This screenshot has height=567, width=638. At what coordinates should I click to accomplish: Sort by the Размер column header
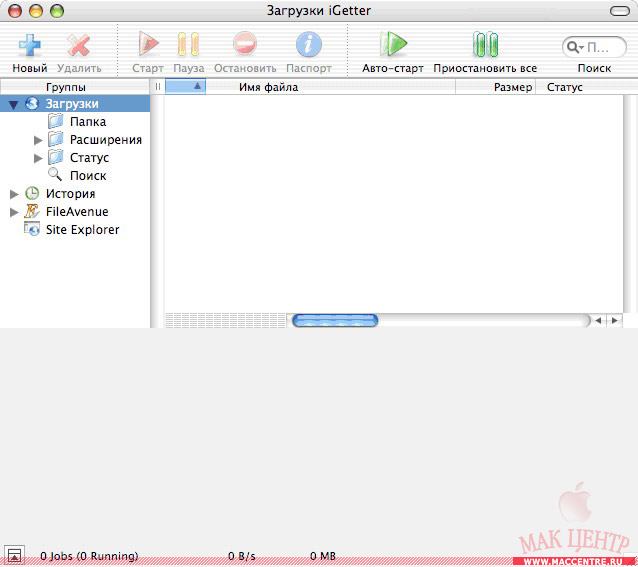coord(496,87)
